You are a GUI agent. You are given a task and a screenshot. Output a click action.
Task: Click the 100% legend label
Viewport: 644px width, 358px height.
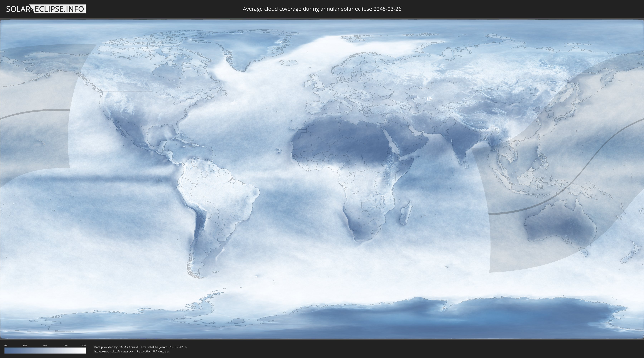(x=83, y=345)
